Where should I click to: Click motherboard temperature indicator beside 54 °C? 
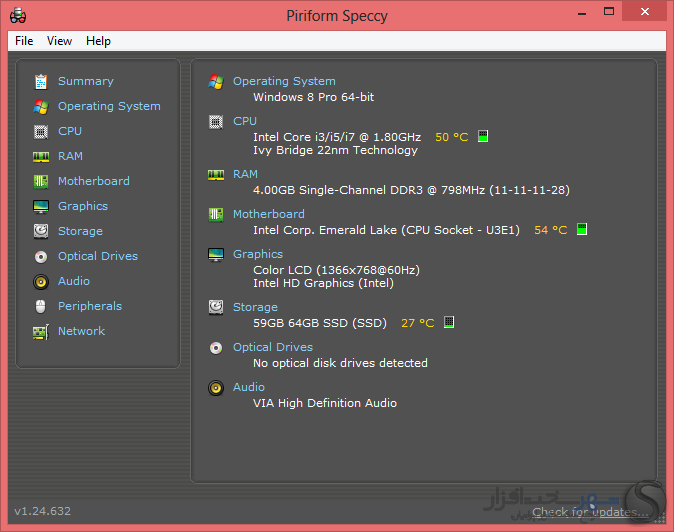[x=582, y=229]
